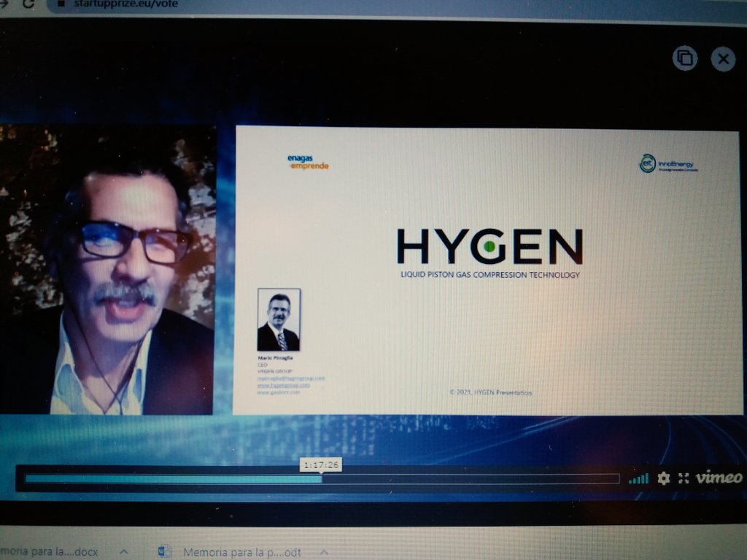The image size is (747, 560).
Task: Reload the page in browser toolbar
Action: click(28, 4)
